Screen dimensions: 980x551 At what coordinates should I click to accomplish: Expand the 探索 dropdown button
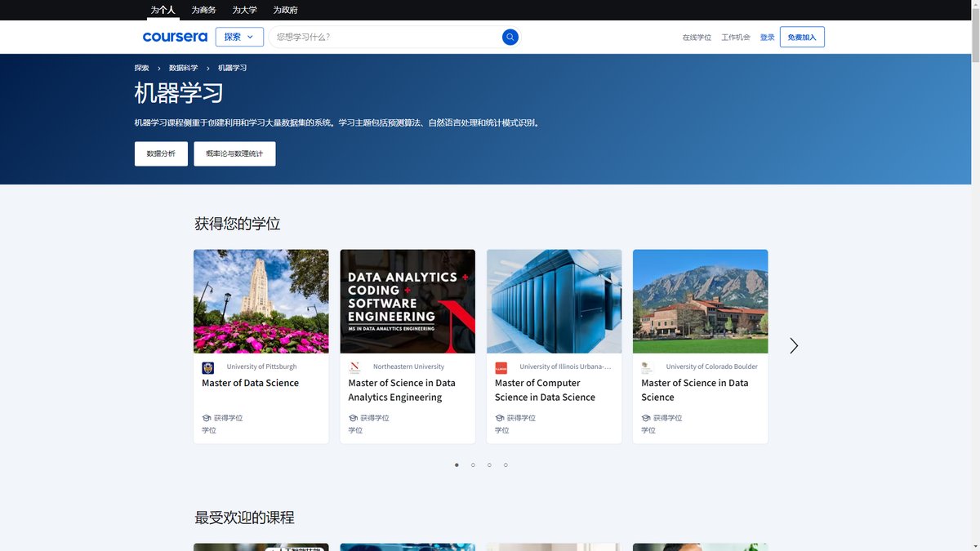point(239,37)
